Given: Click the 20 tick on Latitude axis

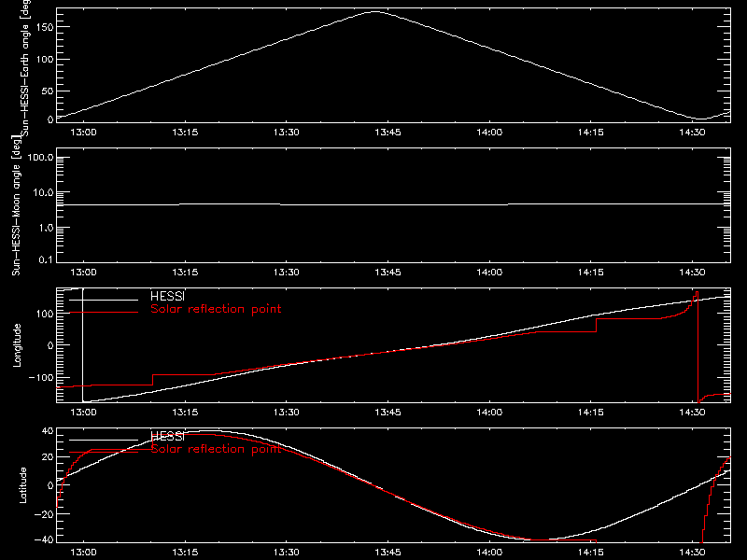Looking at the screenshot, I should [48, 457].
